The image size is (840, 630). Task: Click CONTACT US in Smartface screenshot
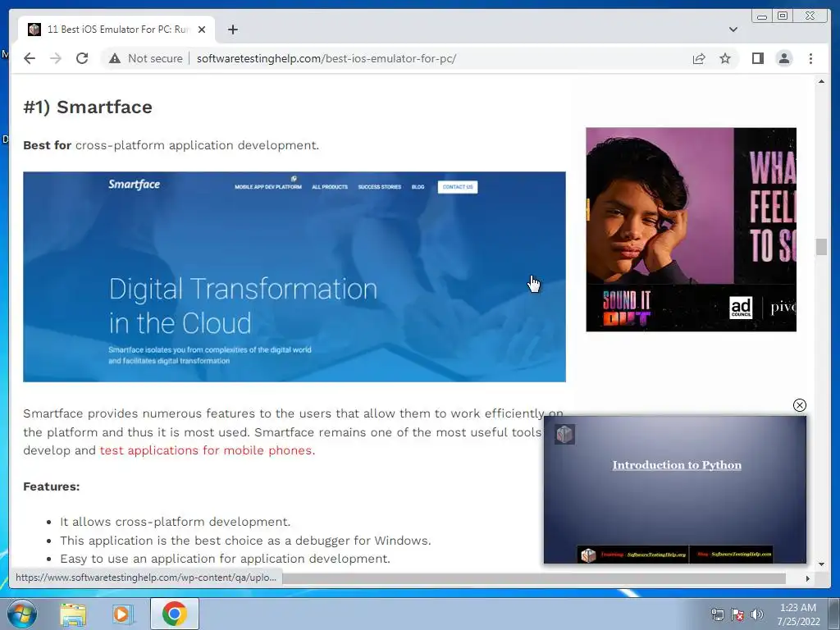click(x=458, y=187)
